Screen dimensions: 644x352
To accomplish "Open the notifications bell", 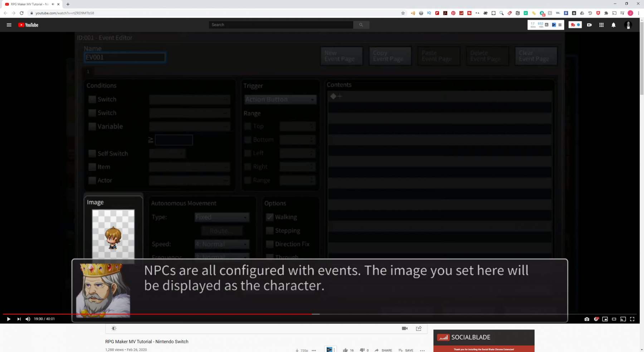I will pyautogui.click(x=614, y=25).
